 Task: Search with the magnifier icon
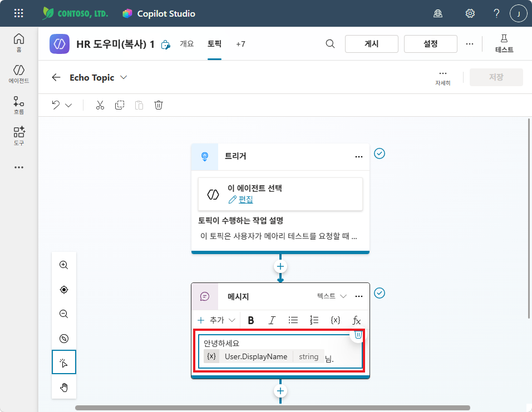pyautogui.click(x=330, y=44)
